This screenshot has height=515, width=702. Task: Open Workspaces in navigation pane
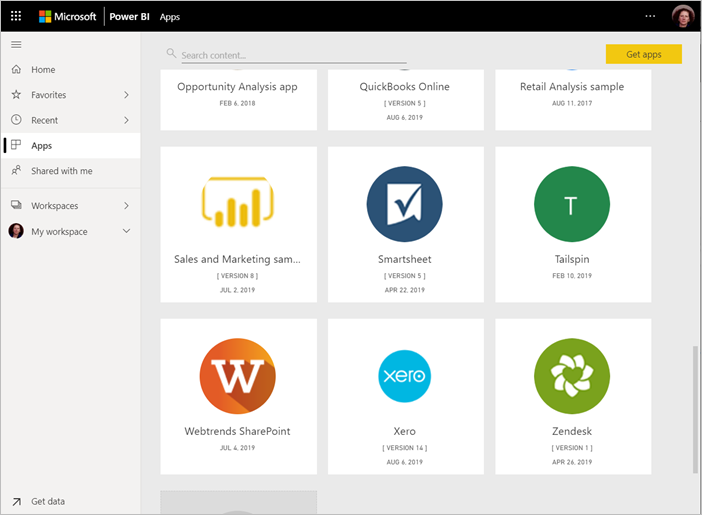coord(71,206)
